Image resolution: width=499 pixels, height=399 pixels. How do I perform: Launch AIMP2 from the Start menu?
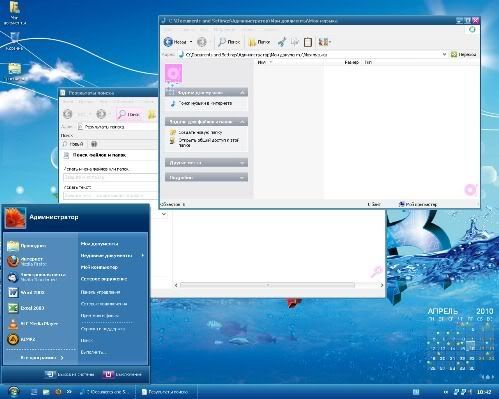pos(22,339)
